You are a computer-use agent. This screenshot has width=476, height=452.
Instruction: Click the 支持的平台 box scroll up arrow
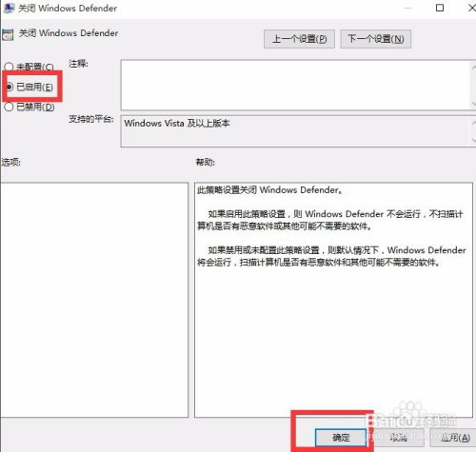coord(473,124)
